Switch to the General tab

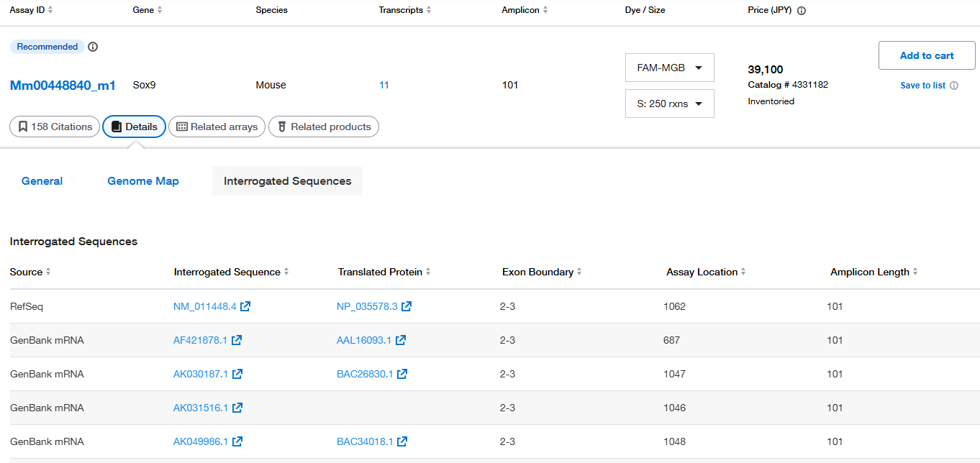(42, 181)
